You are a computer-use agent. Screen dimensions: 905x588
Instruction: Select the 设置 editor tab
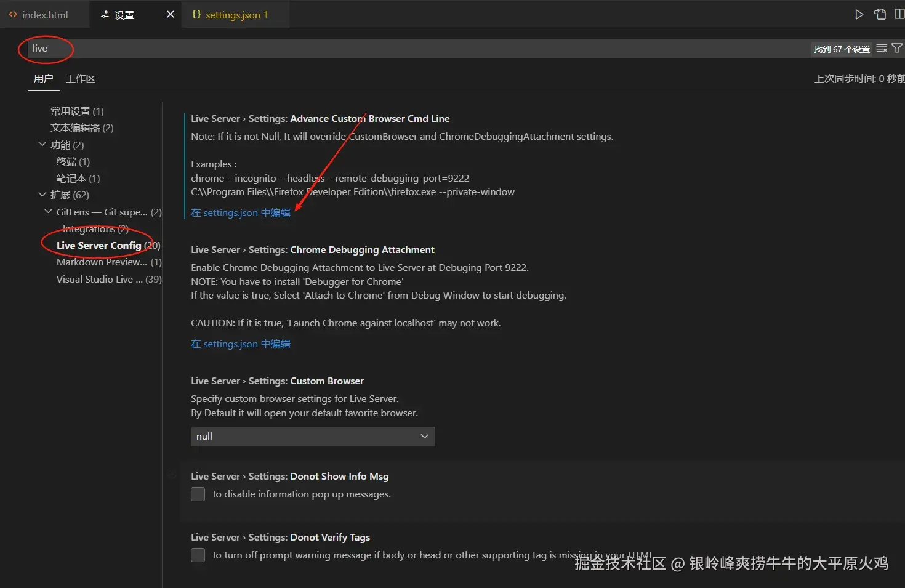pyautogui.click(x=136, y=15)
